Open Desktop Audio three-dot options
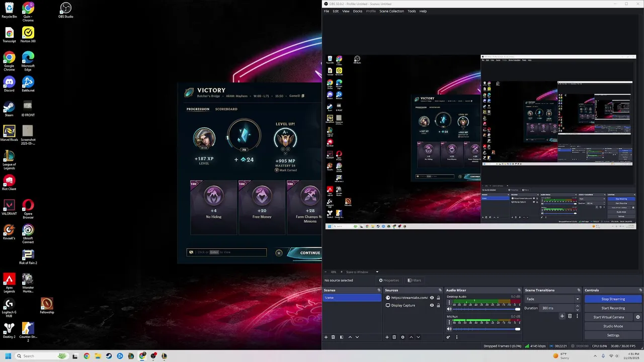644x362 pixels. pos(449,303)
